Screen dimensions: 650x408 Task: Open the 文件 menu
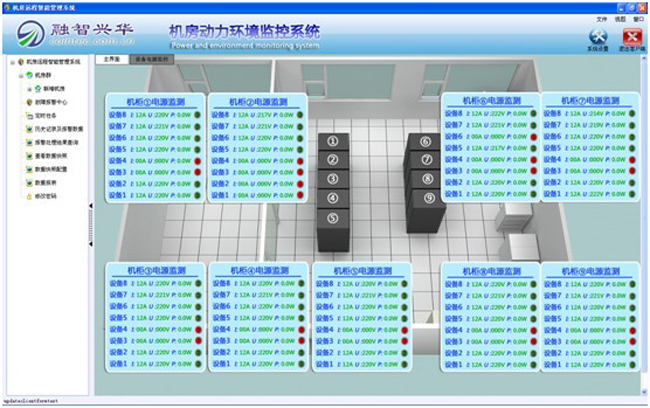click(x=601, y=19)
